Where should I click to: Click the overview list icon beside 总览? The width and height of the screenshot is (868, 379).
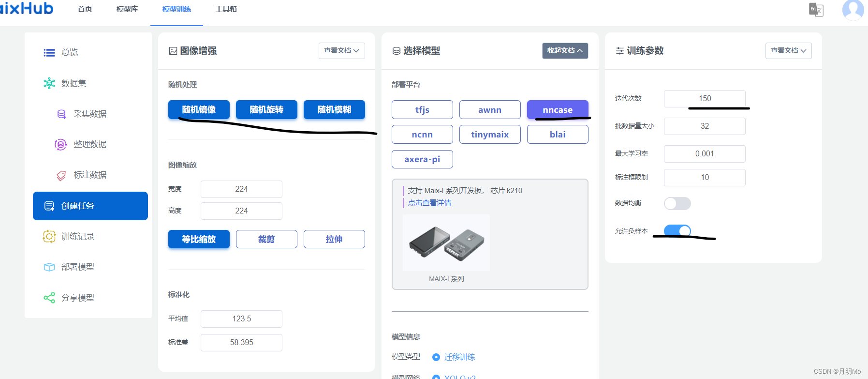click(x=49, y=53)
